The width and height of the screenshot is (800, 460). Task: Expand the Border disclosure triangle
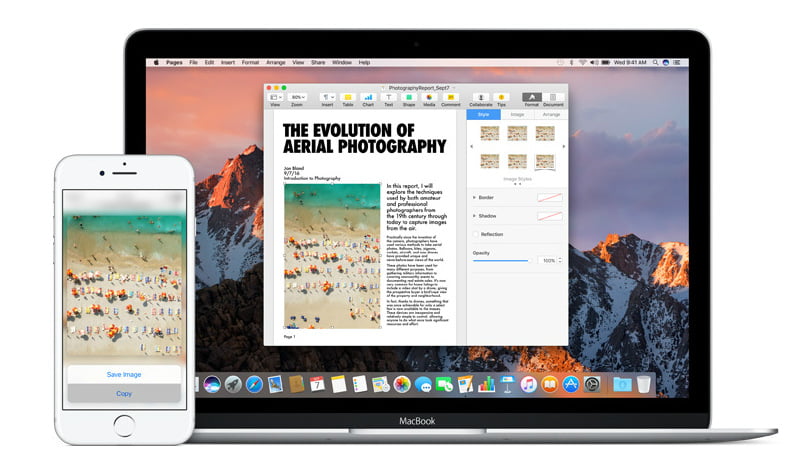474,198
